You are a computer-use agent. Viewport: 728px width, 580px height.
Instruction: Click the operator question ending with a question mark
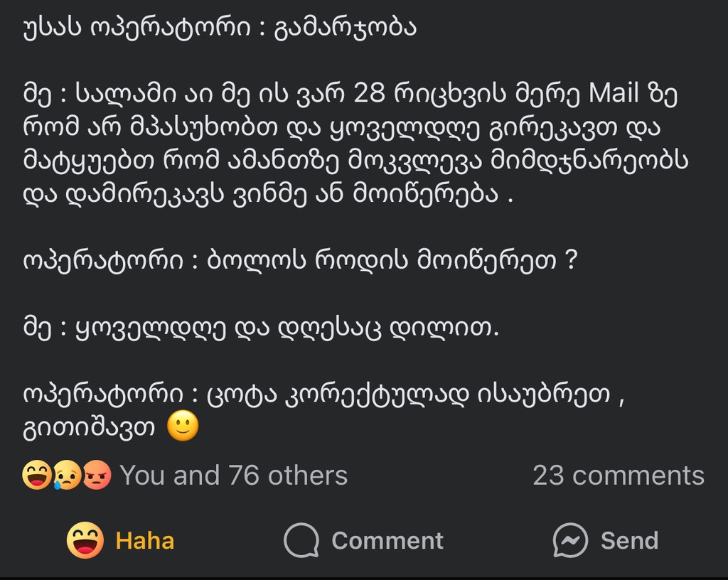tap(300, 260)
